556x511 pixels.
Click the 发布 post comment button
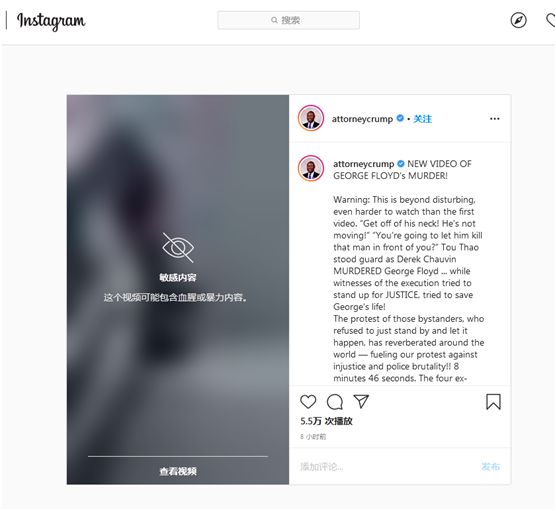[491, 467]
